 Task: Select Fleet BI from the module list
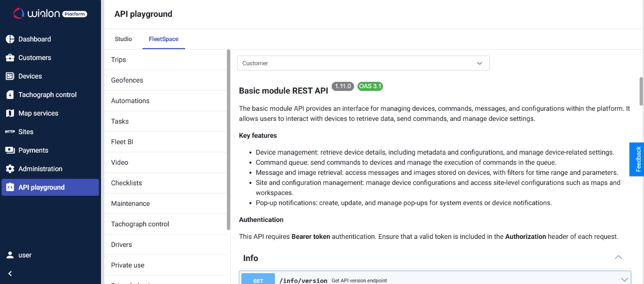tap(122, 142)
